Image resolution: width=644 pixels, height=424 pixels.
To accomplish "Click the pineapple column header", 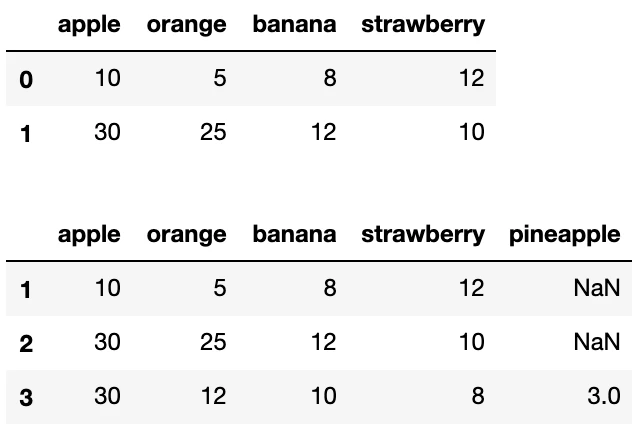I will pos(565,235).
